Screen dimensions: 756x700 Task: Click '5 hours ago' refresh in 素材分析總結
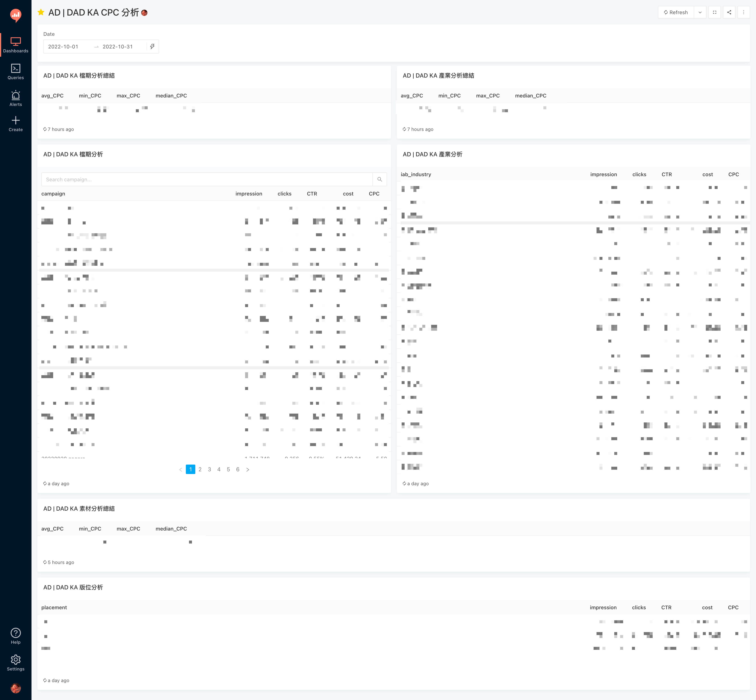[58, 563]
